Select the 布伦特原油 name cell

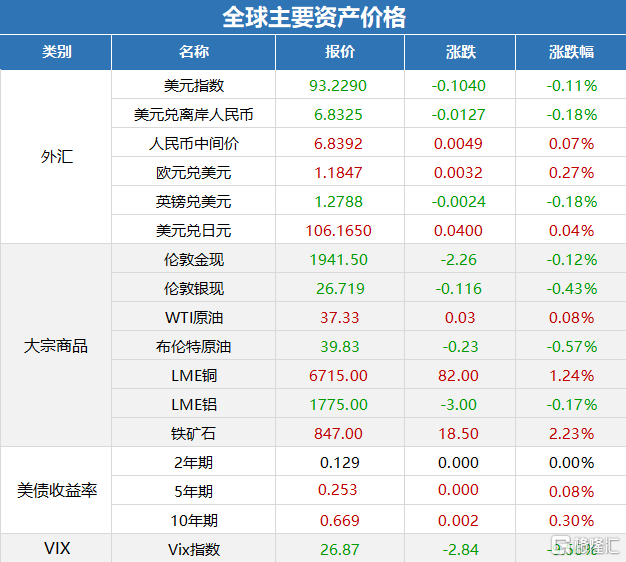pyautogui.click(x=194, y=346)
